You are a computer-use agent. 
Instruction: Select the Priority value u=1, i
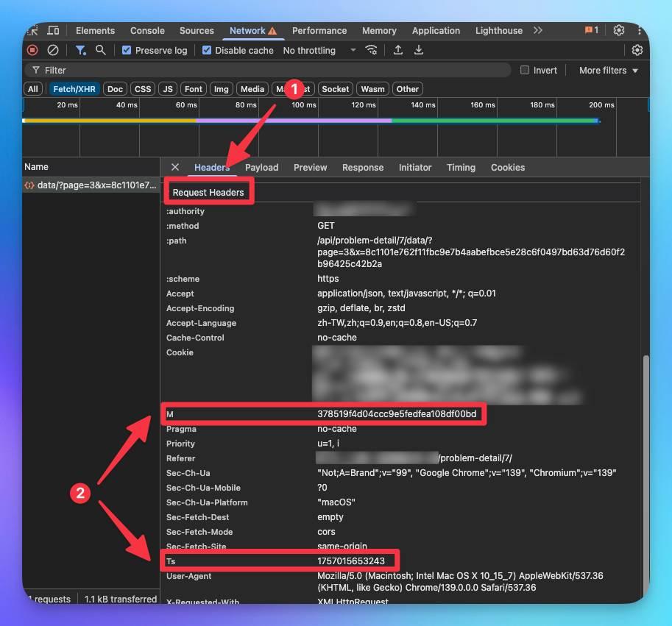tap(328, 444)
